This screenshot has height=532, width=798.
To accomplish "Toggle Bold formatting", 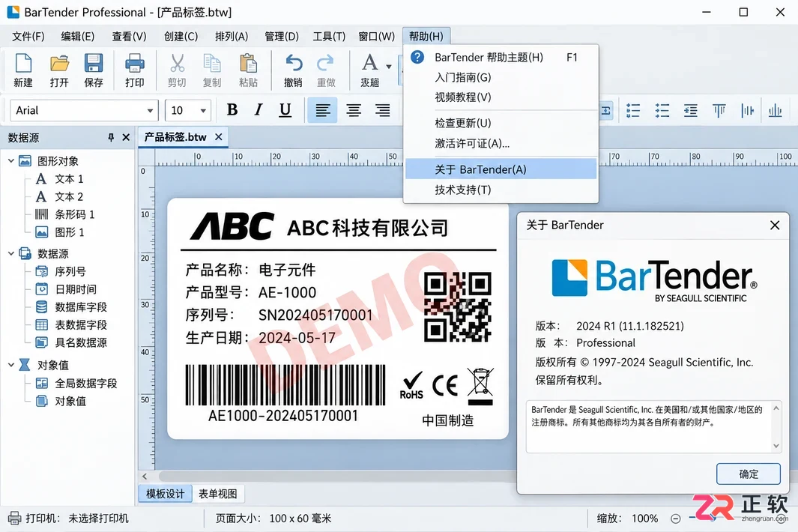I will pos(232,110).
